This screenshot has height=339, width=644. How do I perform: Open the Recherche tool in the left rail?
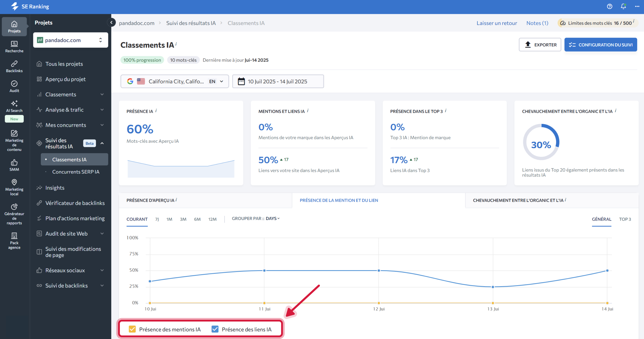[x=14, y=47]
